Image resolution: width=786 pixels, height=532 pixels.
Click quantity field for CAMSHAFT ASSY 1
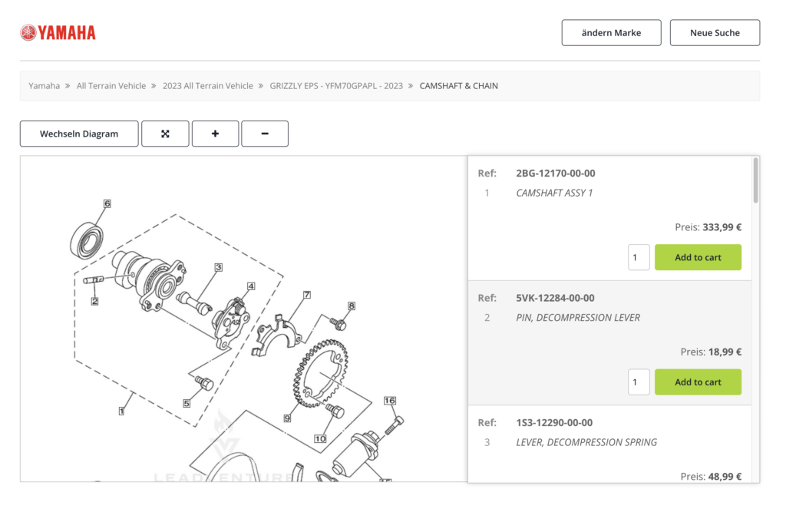639,257
